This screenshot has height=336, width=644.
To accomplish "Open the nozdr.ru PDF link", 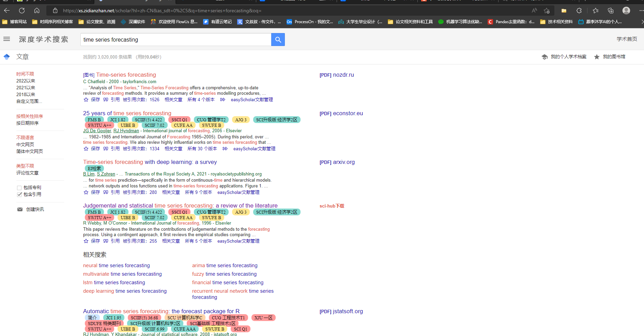I will tap(337, 75).
